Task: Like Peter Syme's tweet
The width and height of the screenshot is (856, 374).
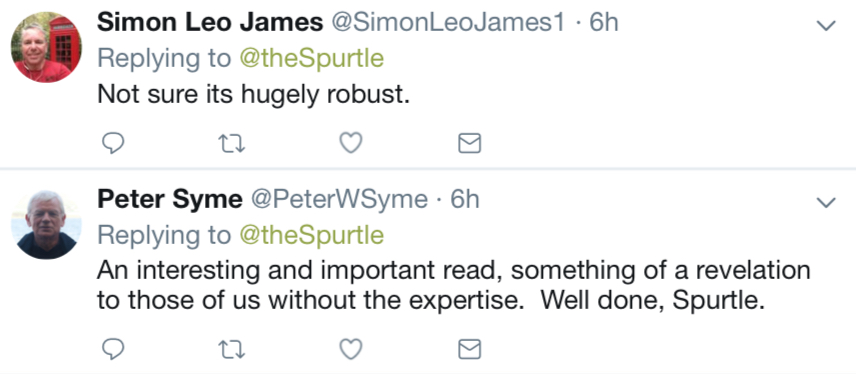Action: click(x=350, y=349)
